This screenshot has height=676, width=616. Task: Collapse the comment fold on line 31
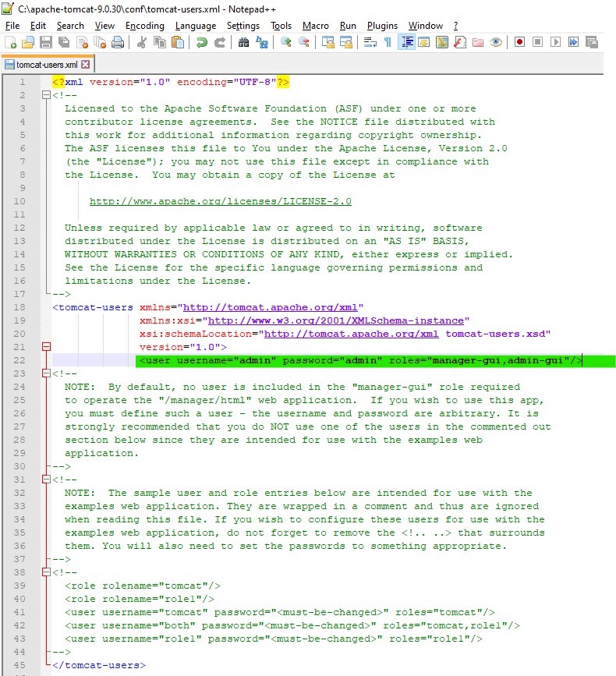coord(46,480)
